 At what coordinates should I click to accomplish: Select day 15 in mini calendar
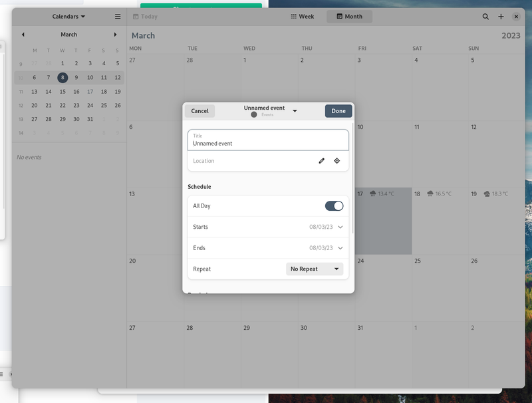[x=63, y=92]
